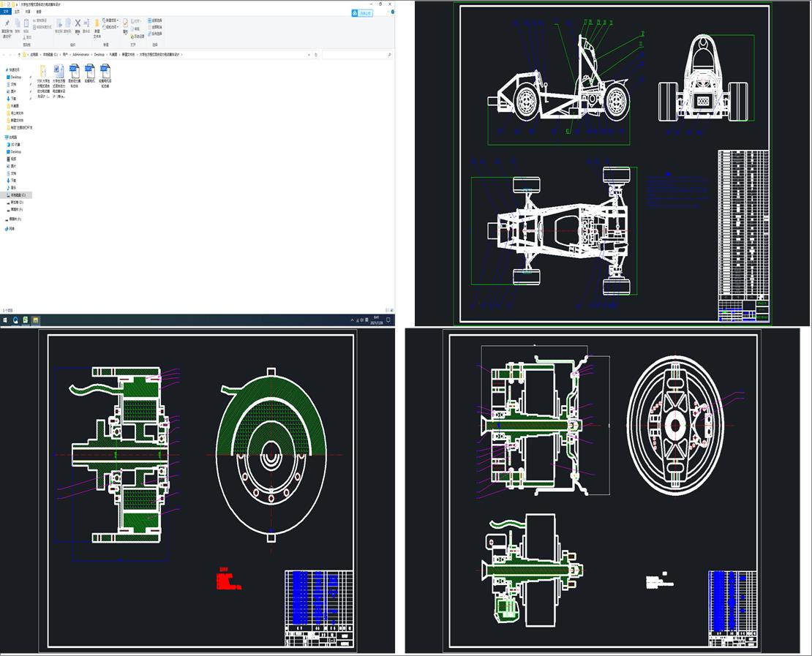Select the D: drive in navigation pane
Image resolution: width=812 pixels, height=656 pixels.
(x=17, y=203)
